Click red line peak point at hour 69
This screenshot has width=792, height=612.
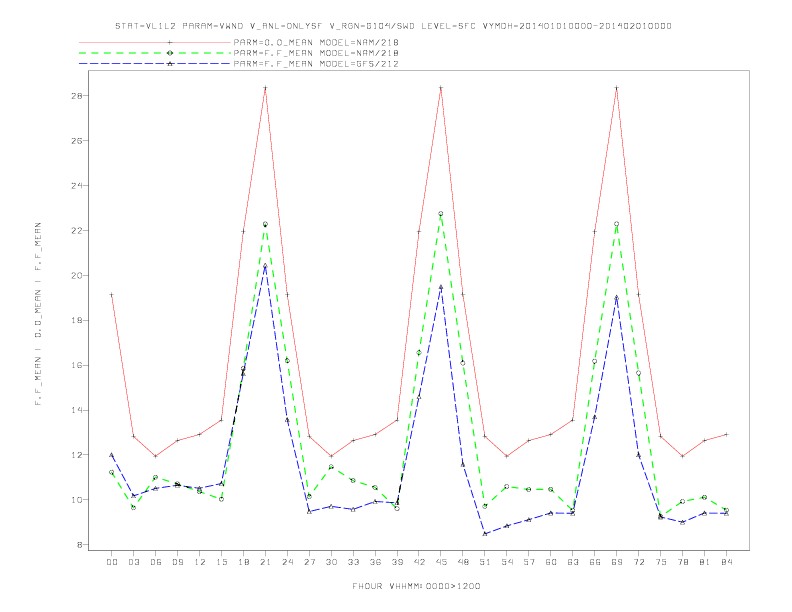[617, 88]
